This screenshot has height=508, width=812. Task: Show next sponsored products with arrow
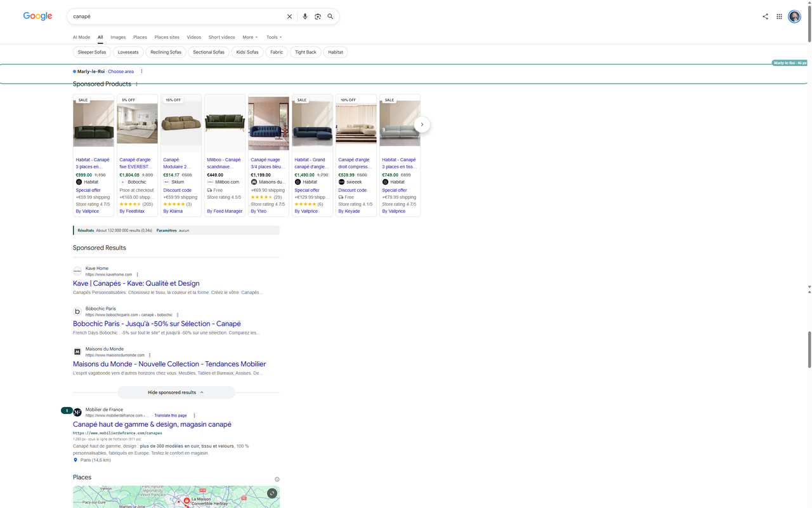pos(422,124)
